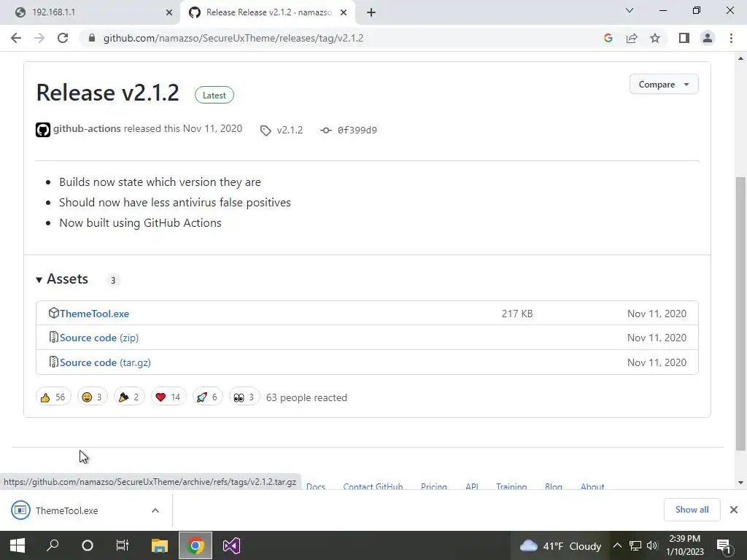Open the weather widget 41°F Cloudy
Viewport: 747px width, 560px height.
[560, 545]
